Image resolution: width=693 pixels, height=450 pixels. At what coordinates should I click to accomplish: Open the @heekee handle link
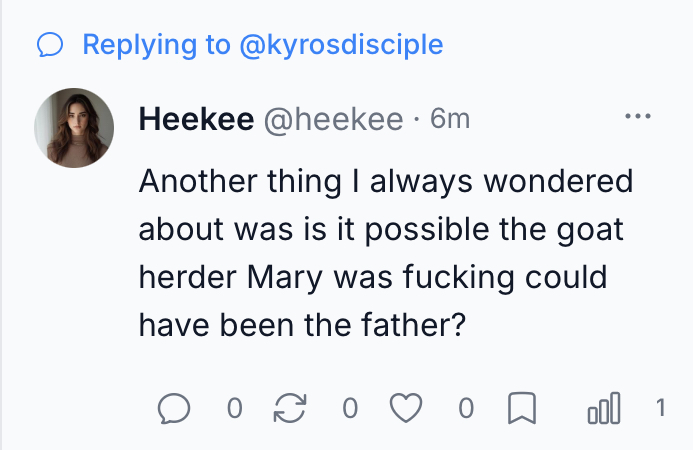[x=332, y=120]
